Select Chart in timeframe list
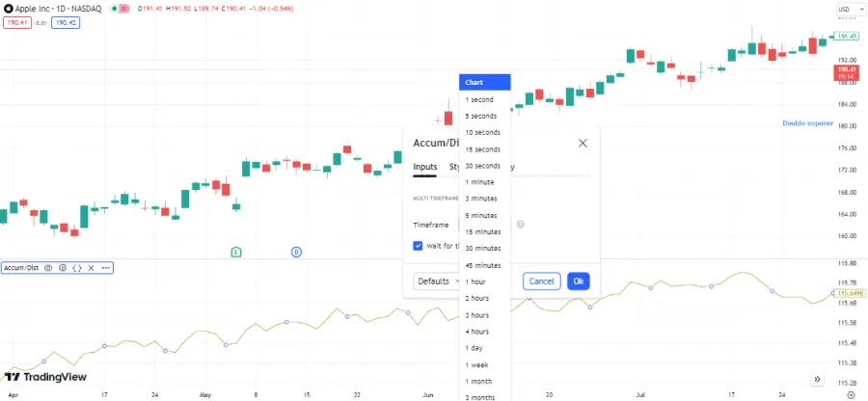The height and width of the screenshot is (401, 868). click(485, 82)
